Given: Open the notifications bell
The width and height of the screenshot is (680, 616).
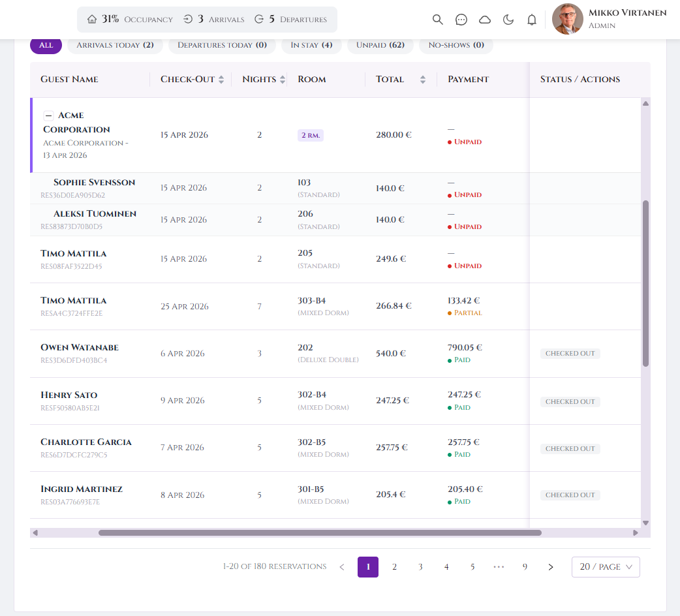Looking at the screenshot, I should (532, 20).
